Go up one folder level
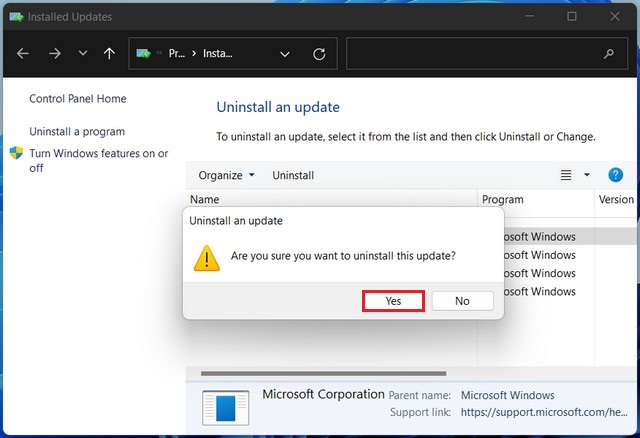 [x=109, y=53]
